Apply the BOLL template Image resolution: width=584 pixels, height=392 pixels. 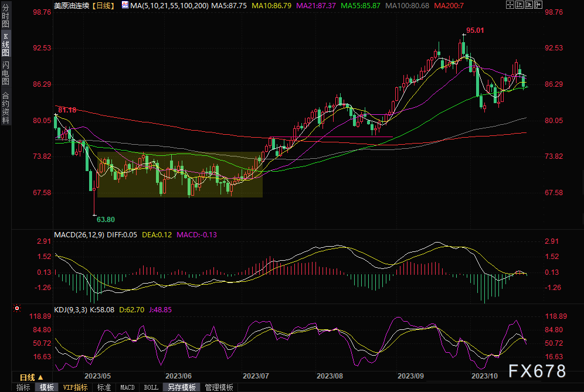151,387
